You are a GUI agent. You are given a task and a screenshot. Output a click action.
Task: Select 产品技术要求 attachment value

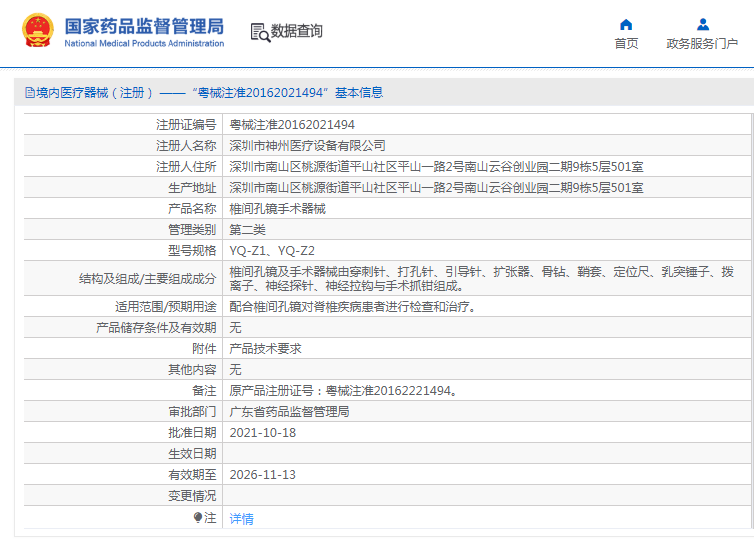[265, 349]
